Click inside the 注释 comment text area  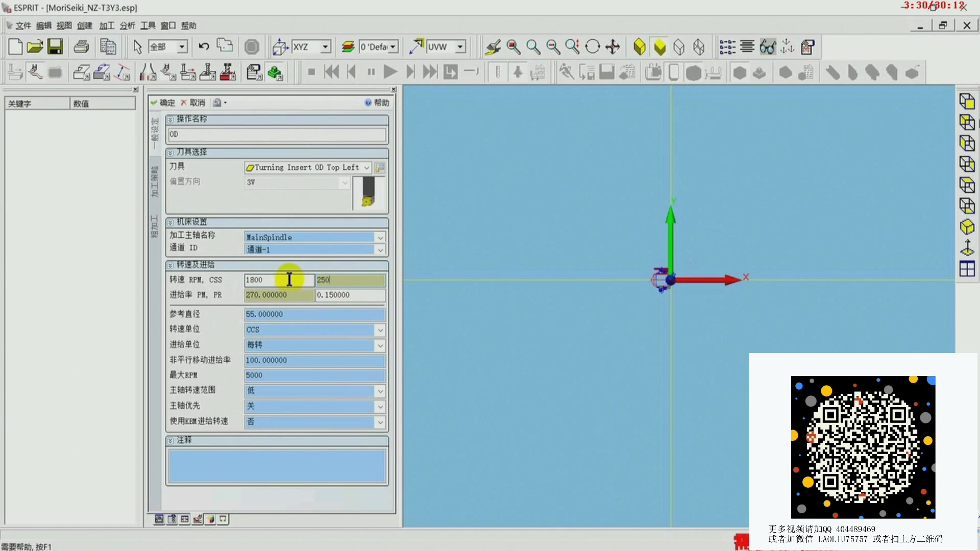[x=277, y=465]
